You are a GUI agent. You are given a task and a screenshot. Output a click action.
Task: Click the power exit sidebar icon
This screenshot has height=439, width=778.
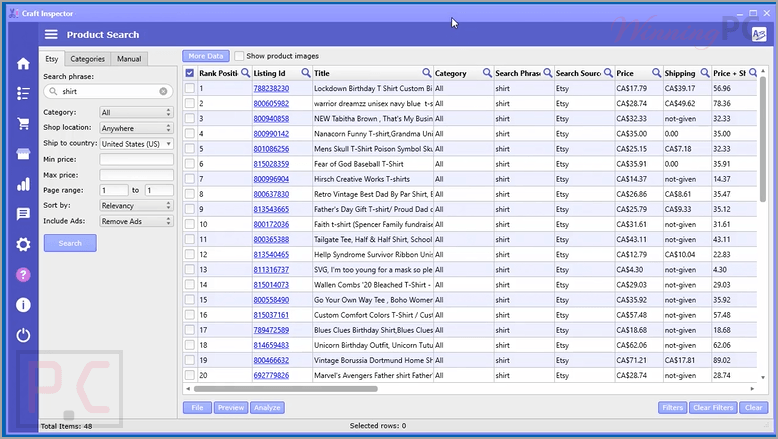tap(23, 335)
